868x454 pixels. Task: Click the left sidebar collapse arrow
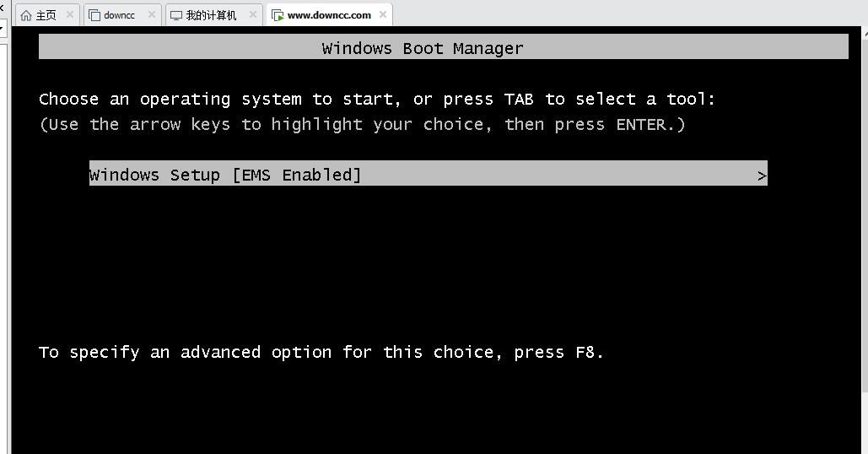coord(2,8)
